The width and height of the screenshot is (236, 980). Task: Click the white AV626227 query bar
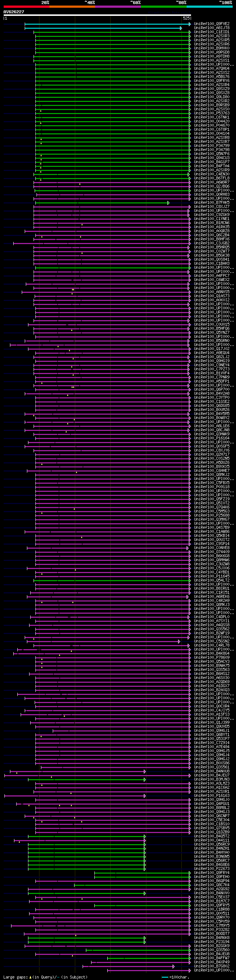pos(97,15)
